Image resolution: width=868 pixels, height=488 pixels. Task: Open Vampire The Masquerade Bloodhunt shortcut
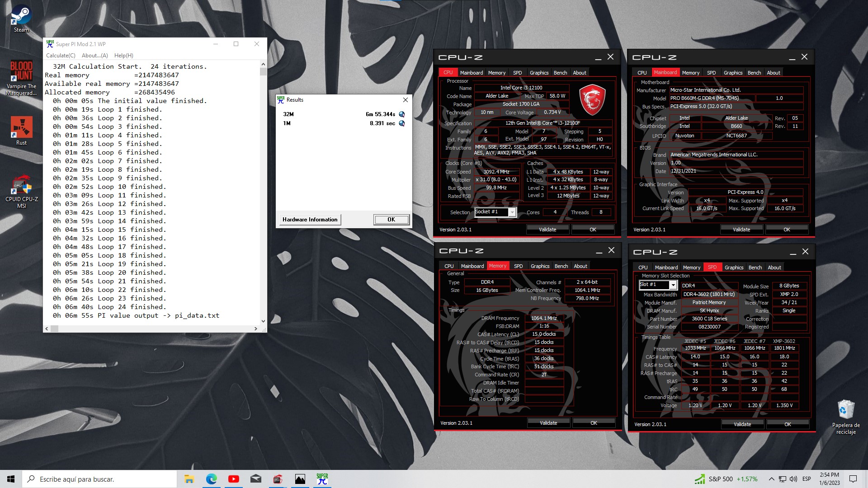tap(21, 78)
